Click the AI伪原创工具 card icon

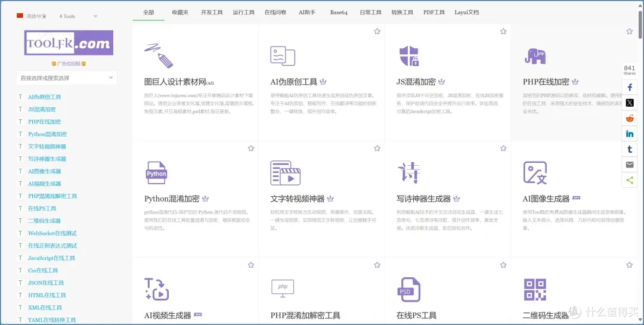point(283,55)
